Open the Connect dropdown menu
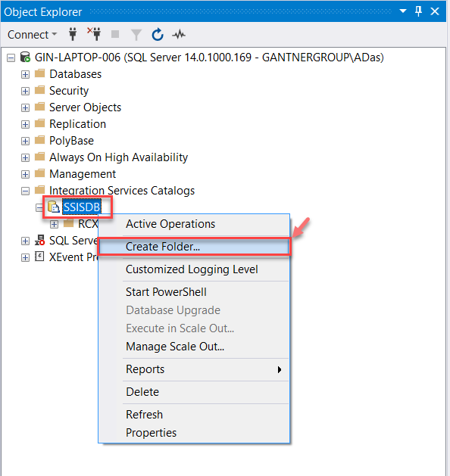 pos(33,35)
